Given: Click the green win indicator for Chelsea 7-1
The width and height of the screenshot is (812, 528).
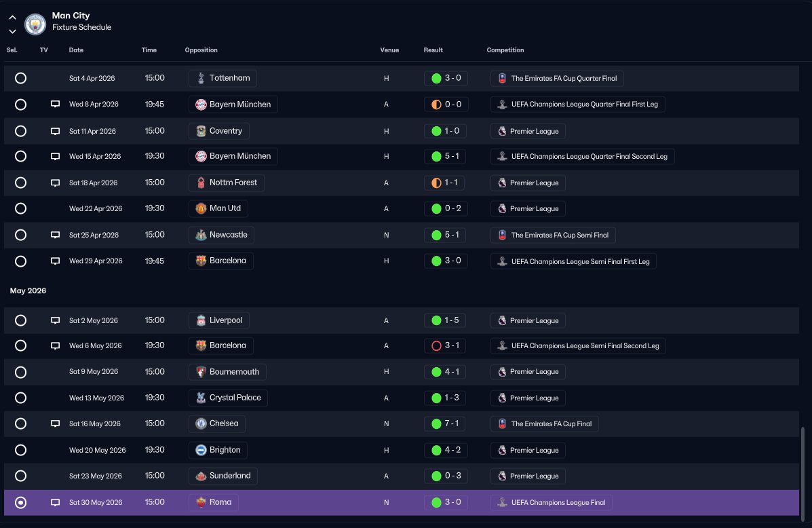Looking at the screenshot, I should click(437, 424).
